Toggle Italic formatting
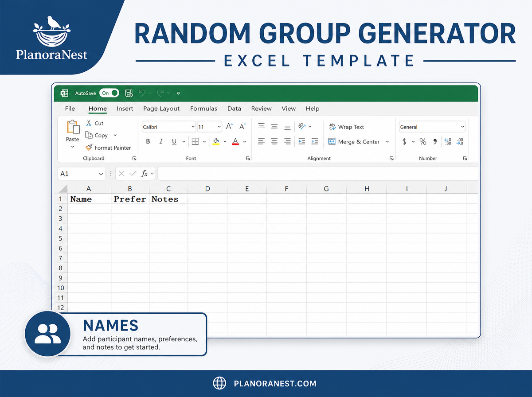Viewport: 532px width, 397px height. tap(161, 141)
